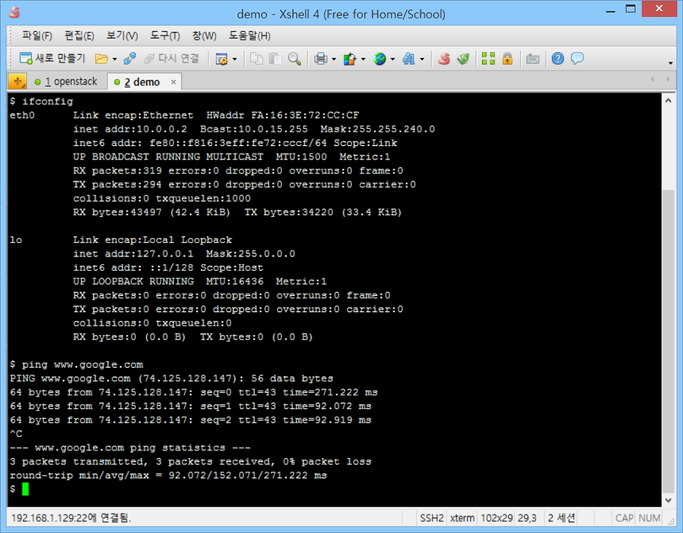Expand the print dropdown arrow
This screenshot has height=533, width=683.
tap(334, 59)
